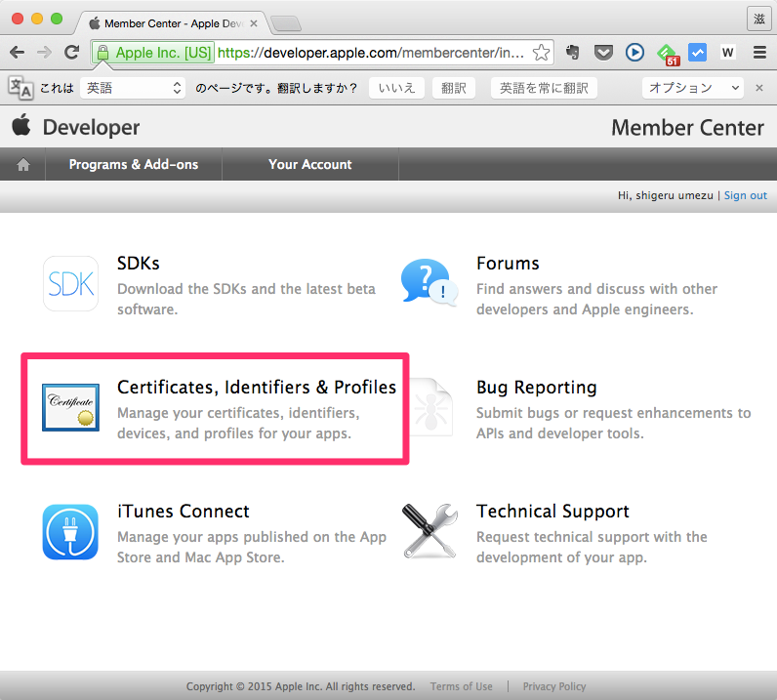Screen dimensions: 777x700
Task: Expand the 英語 language dropdown
Action: pyautogui.click(x=133, y=88)
